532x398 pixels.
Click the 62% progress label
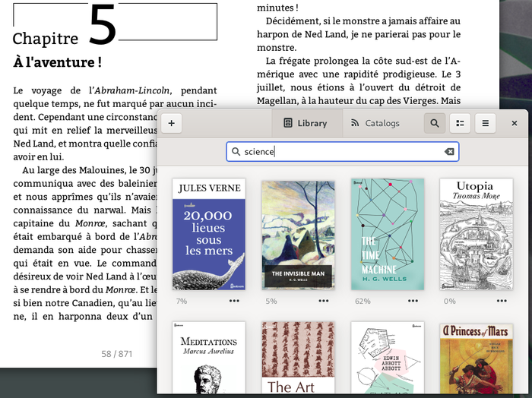point(363,301)
